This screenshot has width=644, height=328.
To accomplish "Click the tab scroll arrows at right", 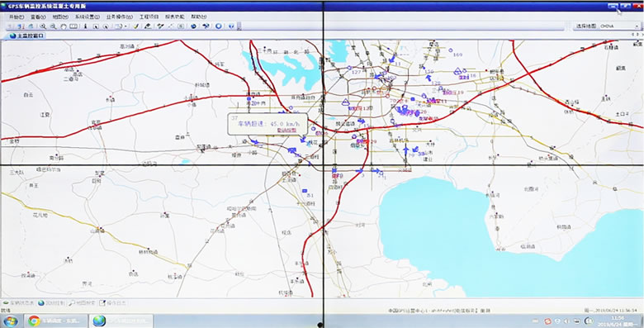I will (x=637, y=36).
